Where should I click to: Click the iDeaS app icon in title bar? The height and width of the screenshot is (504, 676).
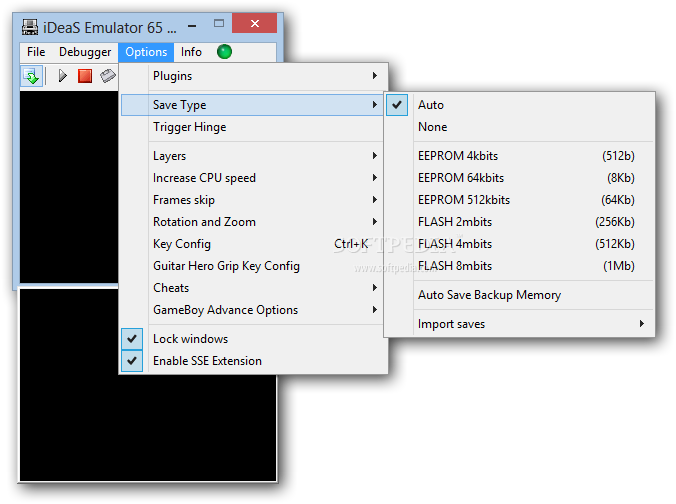coord(30,27)
